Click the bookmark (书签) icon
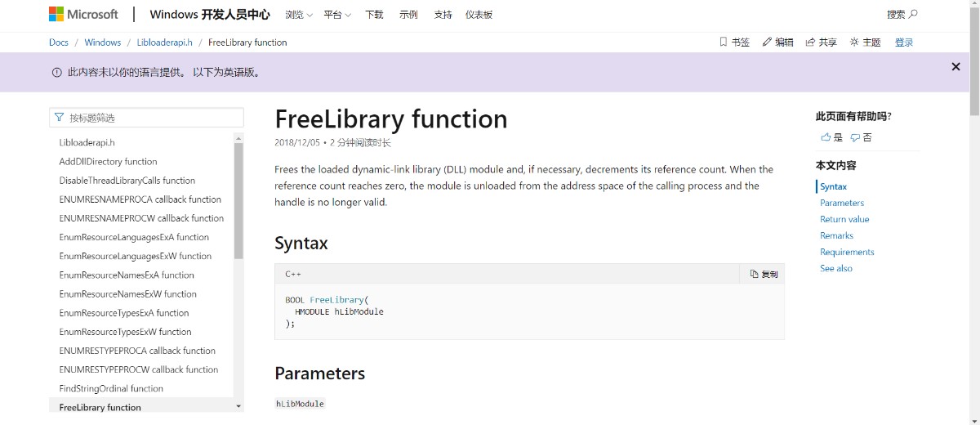The width and height of the screenshot is (980, 425). pos(724,42)
